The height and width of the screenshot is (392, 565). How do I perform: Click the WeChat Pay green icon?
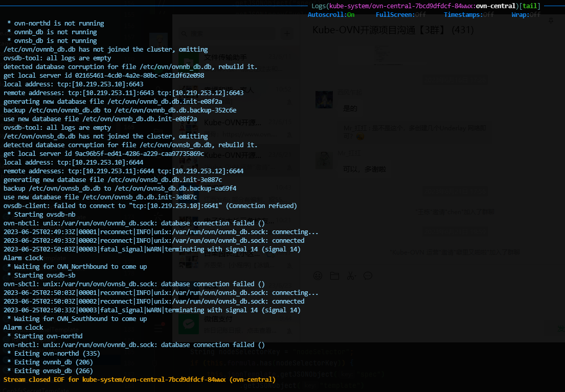point(189,324)
